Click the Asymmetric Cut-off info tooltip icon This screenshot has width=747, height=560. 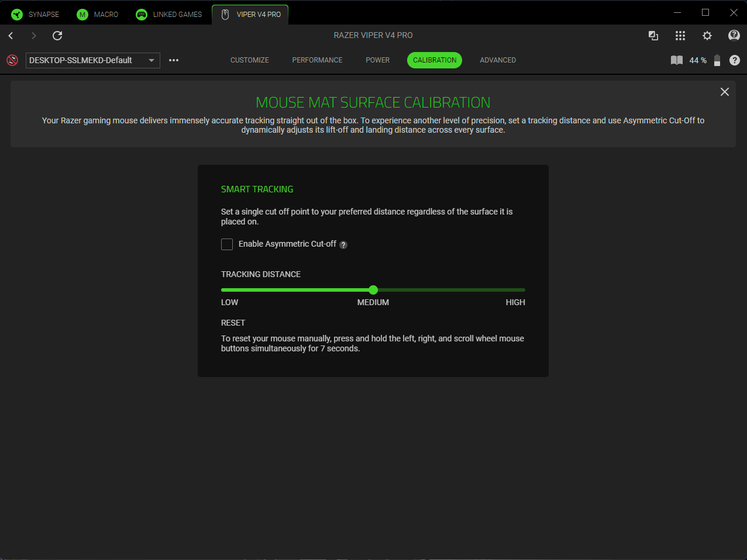343,245
